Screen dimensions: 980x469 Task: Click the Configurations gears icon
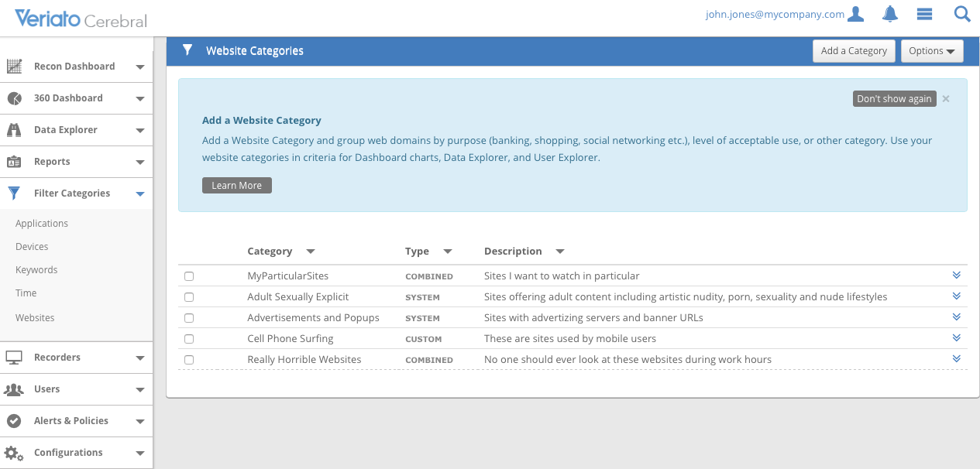(14, 453)
